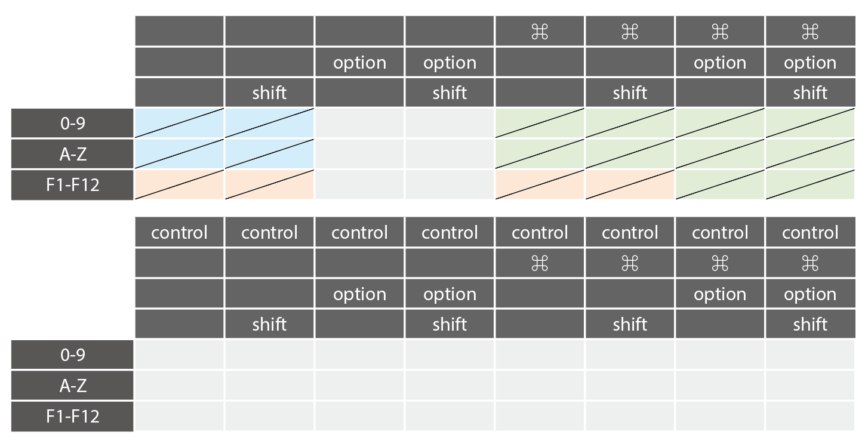
Task: Click the ⌘ symbol in the upper table's last column
Action: [x=810, y=32]
